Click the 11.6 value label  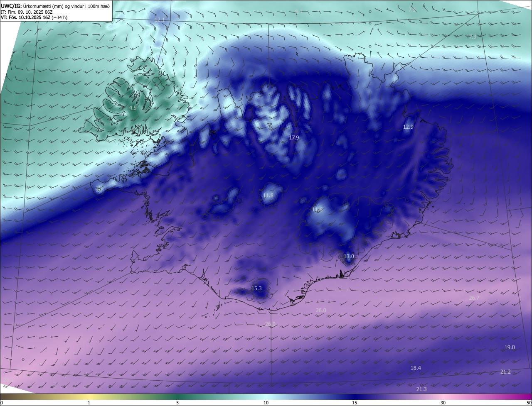(x=317, y=210)
